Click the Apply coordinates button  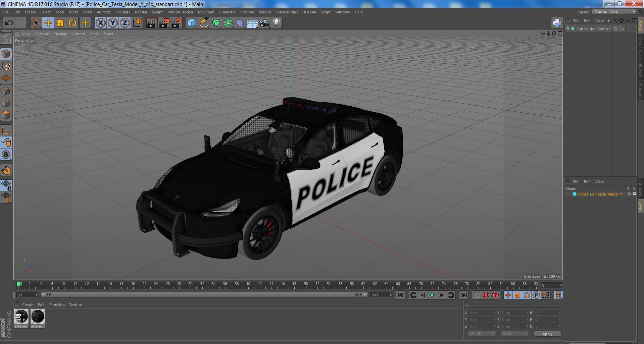tap(547, 334)
